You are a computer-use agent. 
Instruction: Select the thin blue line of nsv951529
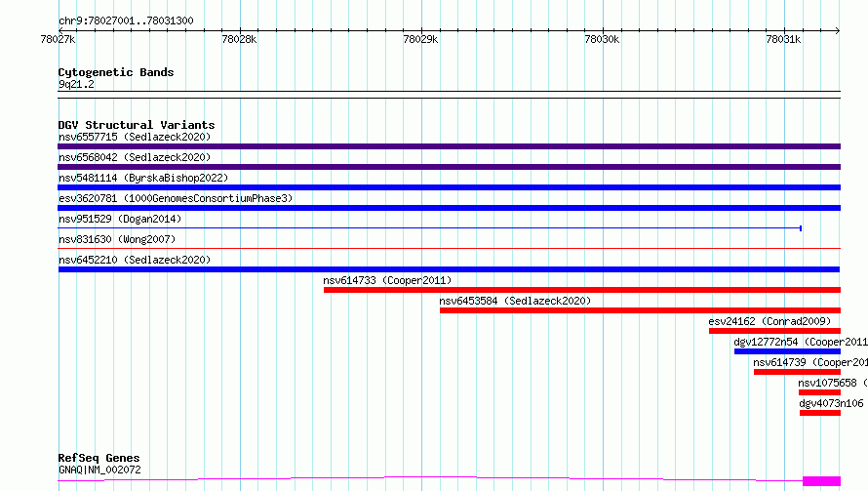[429, 228]
